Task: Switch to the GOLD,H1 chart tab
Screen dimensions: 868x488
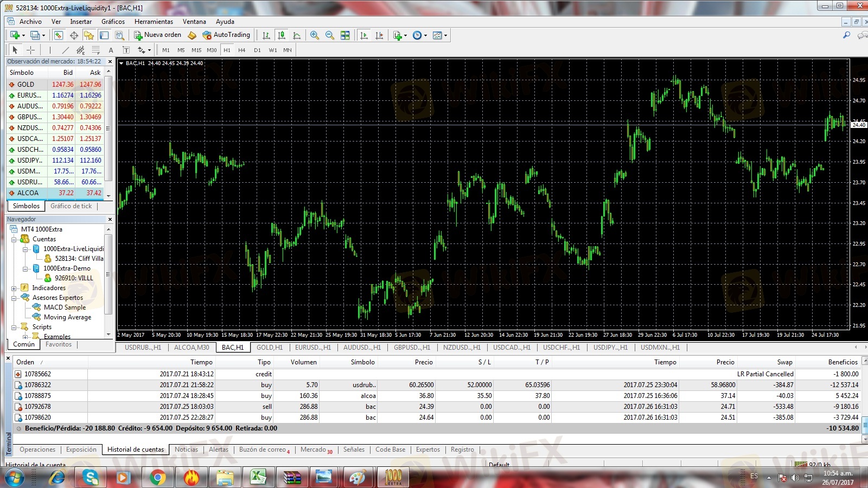Action: click(269, 348)
